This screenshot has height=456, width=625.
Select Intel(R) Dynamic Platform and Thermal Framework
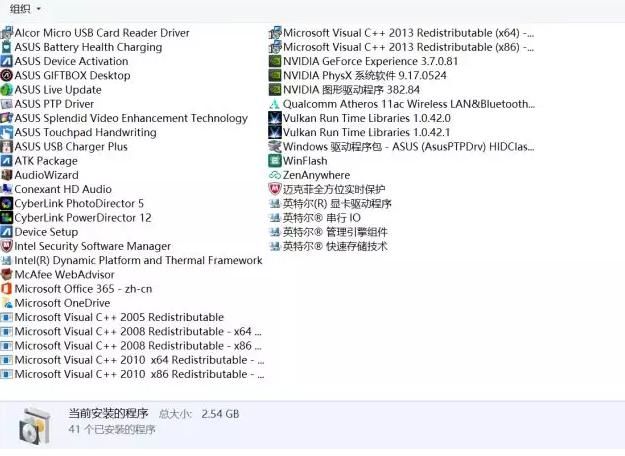pos(132,261)
